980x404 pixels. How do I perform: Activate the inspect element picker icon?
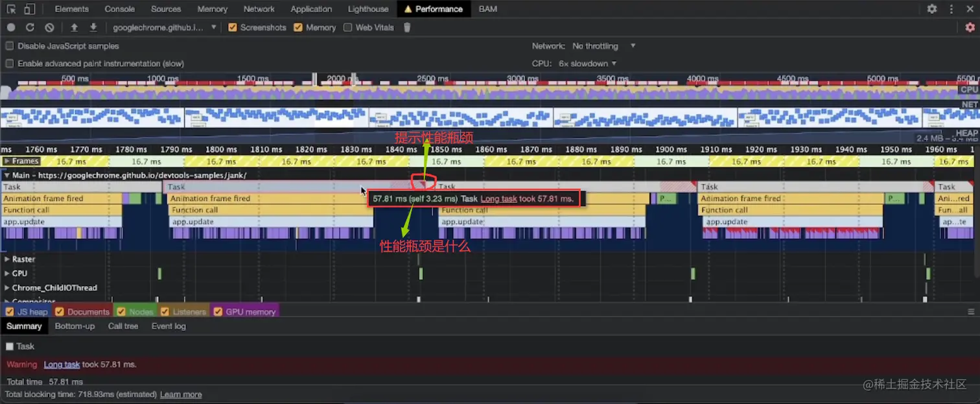(x=11, y=9)
